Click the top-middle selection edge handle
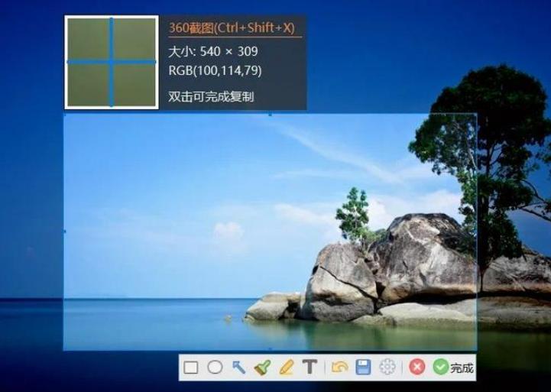551x392 pixels. tap(270, 115)
